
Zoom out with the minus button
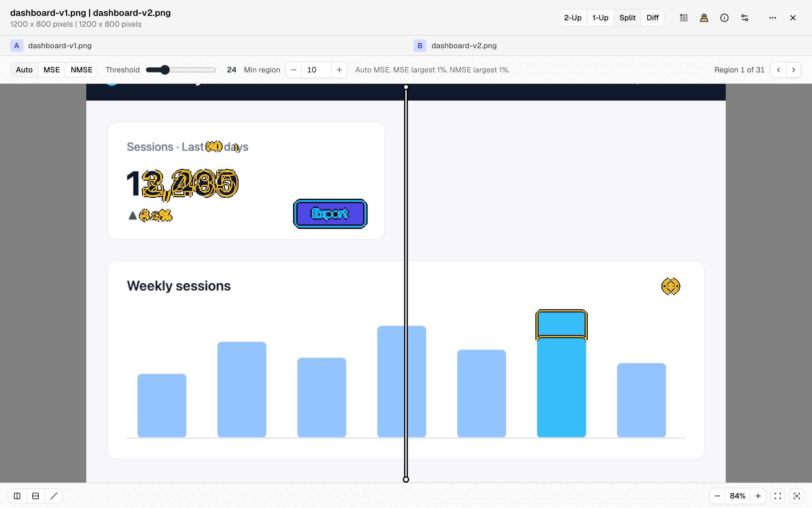click(x=717, y=496)
